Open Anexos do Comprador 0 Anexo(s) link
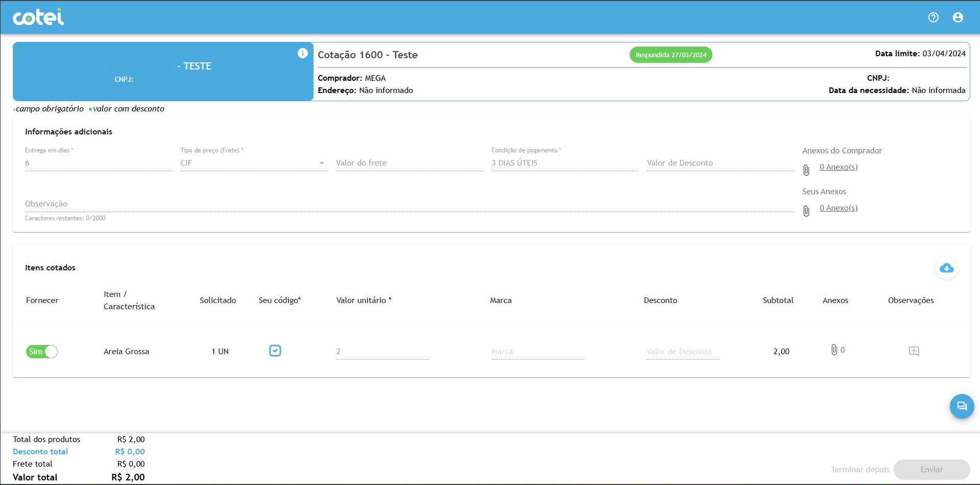Image resolution: width=980 pixels, height=485 pixels. [838, 167]
